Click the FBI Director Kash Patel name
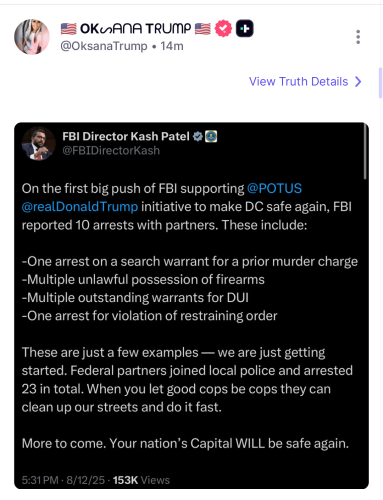This screenshot has height=500, width=383. click(126, 136)
